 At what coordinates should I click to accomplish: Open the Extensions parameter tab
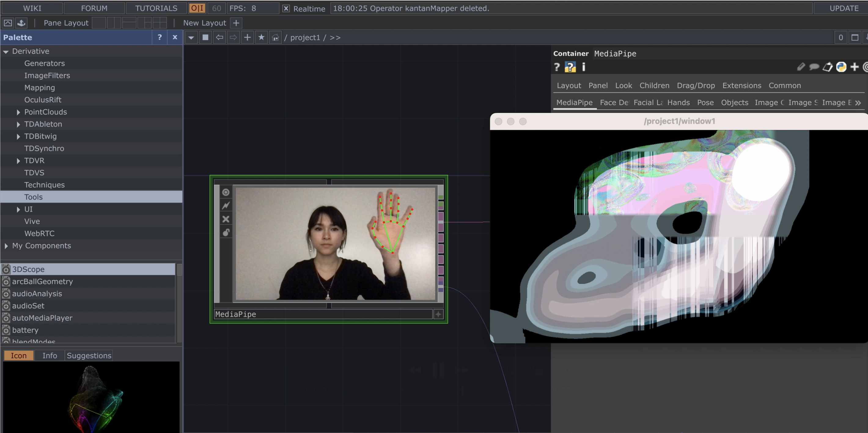coord(741,86)
